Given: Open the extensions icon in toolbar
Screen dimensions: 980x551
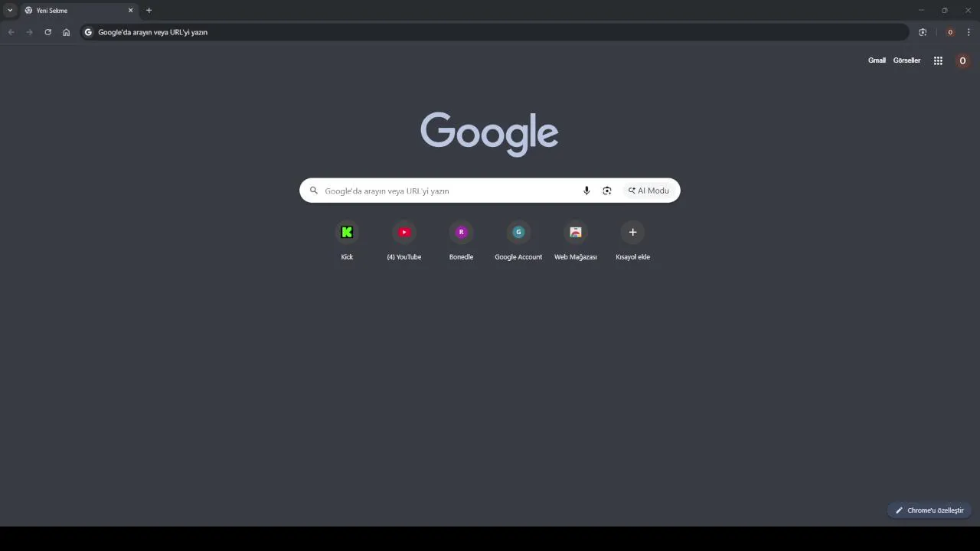Looking at the screenshot, I should click(x=923, y=32).
